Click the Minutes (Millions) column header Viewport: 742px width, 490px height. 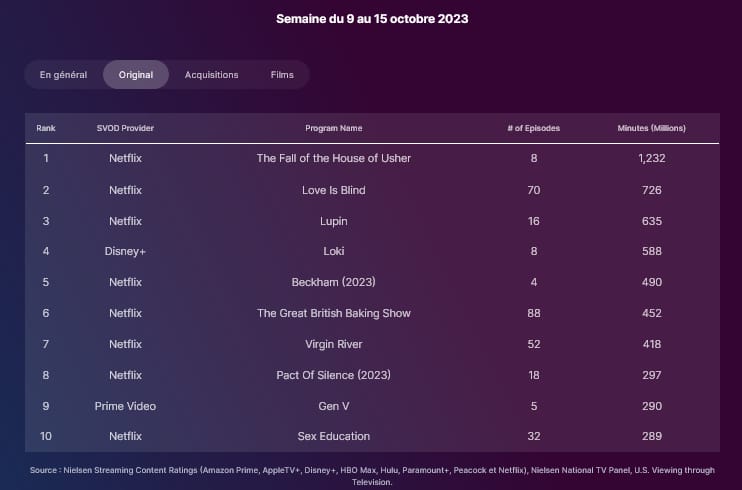click(652, 128)
